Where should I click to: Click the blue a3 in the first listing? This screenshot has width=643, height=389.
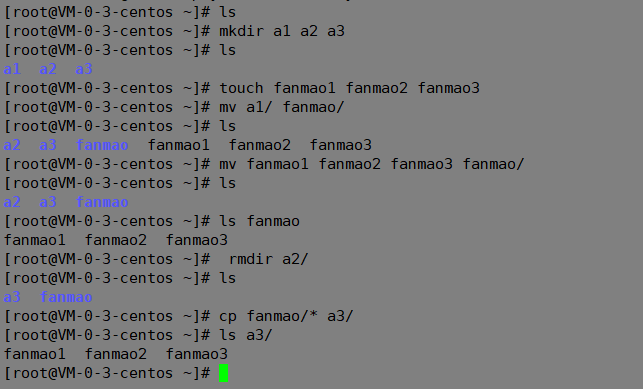pyautogui.click(x=84, y=69)
